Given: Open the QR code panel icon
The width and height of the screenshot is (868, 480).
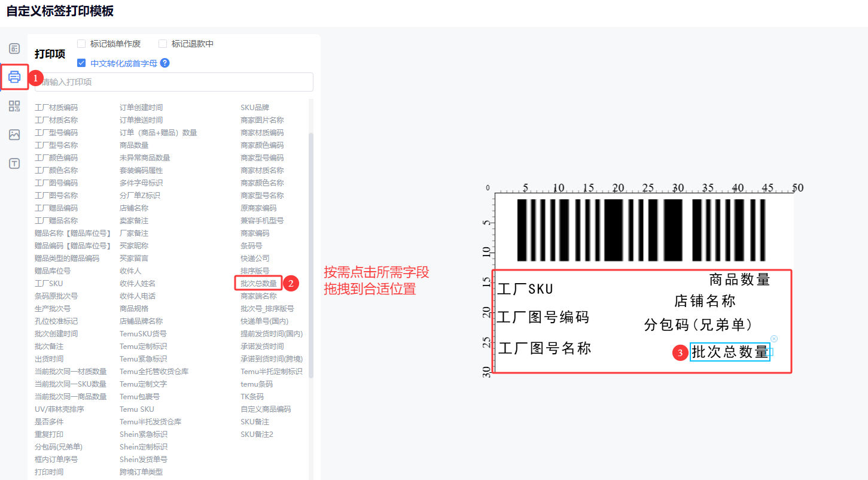Looking at the screenshot, I should click(x=14, y=106).
